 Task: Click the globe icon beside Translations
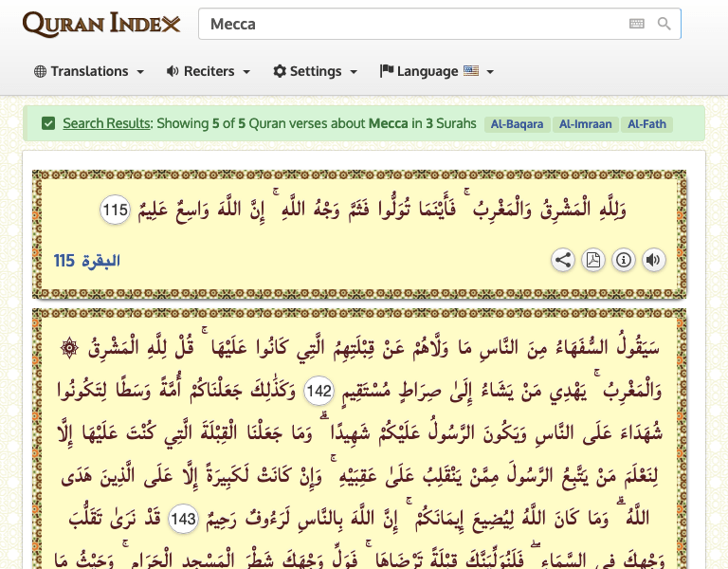click(x=41, y=71)
